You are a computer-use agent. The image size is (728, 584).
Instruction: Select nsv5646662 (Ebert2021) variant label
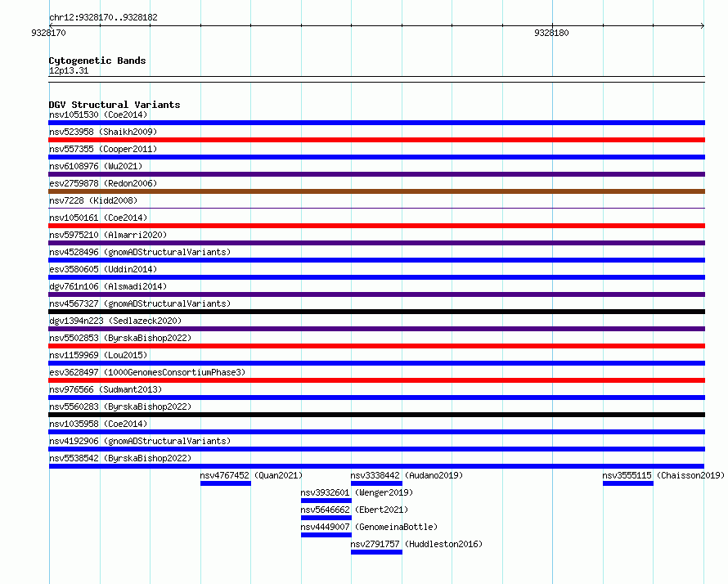354,510
